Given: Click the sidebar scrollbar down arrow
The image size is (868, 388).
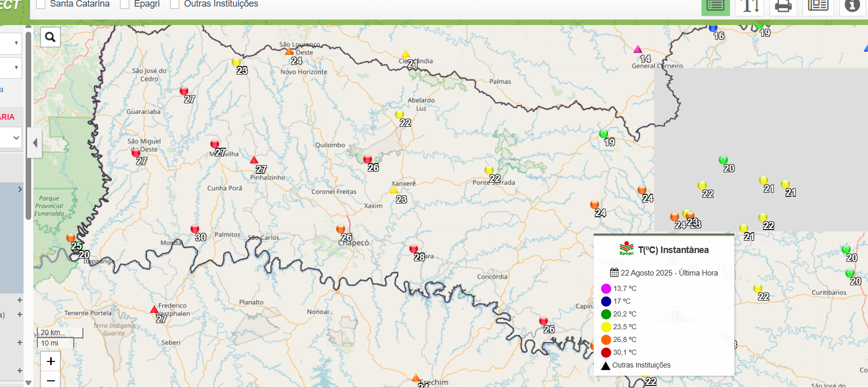Looking at the screenshot, I should click(x=29, y=382).
